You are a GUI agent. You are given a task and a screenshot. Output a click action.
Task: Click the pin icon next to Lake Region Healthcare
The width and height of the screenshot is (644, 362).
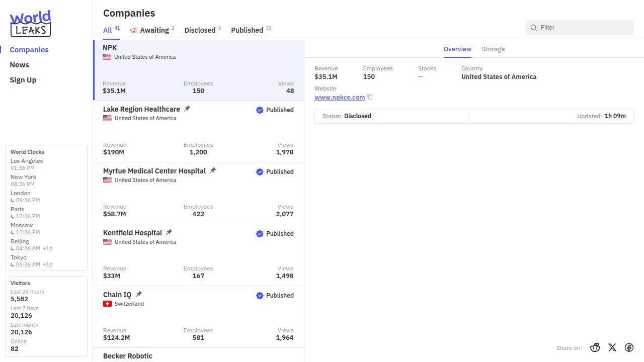tap(187, 109)
